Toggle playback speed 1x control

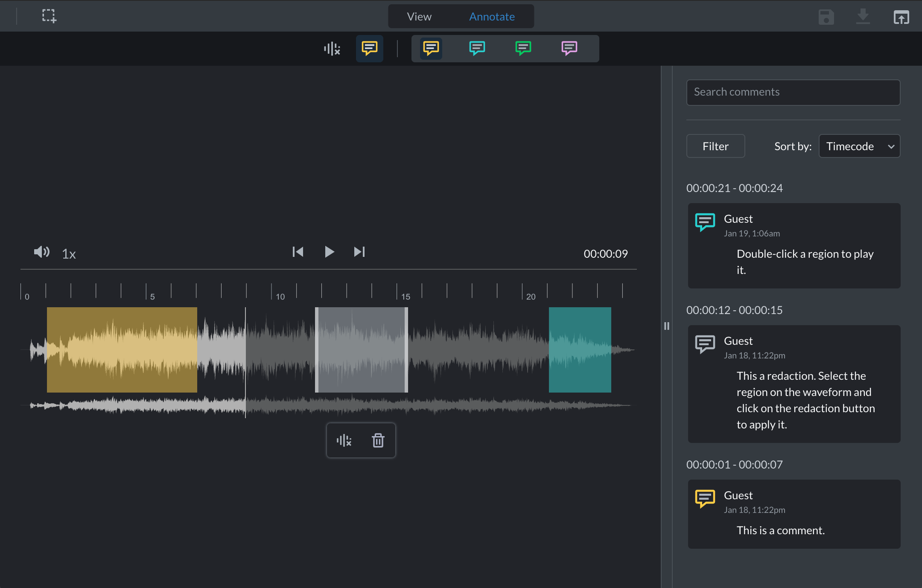pos(69,253)
